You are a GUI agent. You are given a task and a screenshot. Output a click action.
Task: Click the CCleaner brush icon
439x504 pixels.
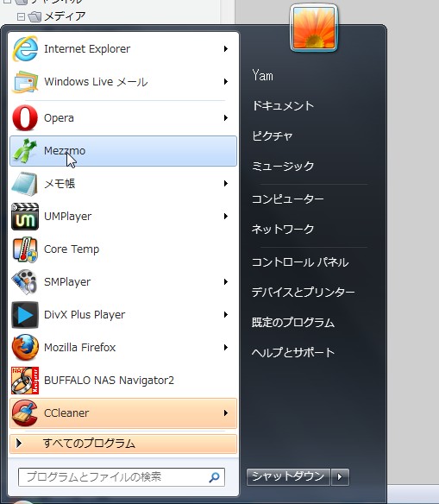click(25, 413)
